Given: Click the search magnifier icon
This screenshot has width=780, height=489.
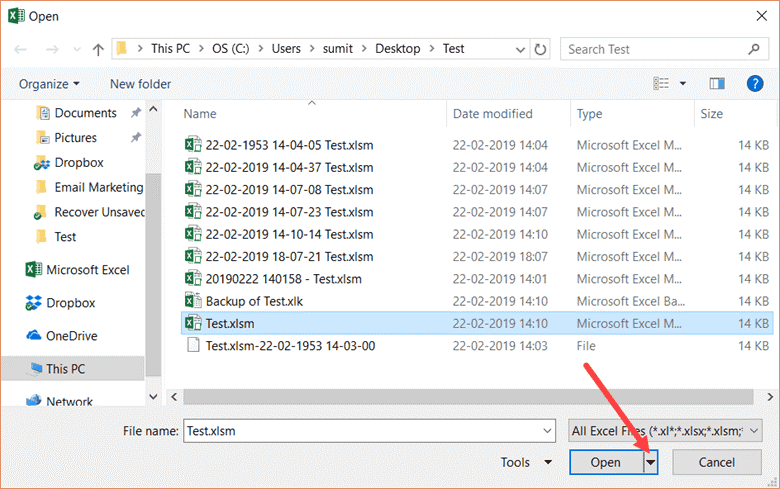Looking at the screenshot, I should point(752,49).
